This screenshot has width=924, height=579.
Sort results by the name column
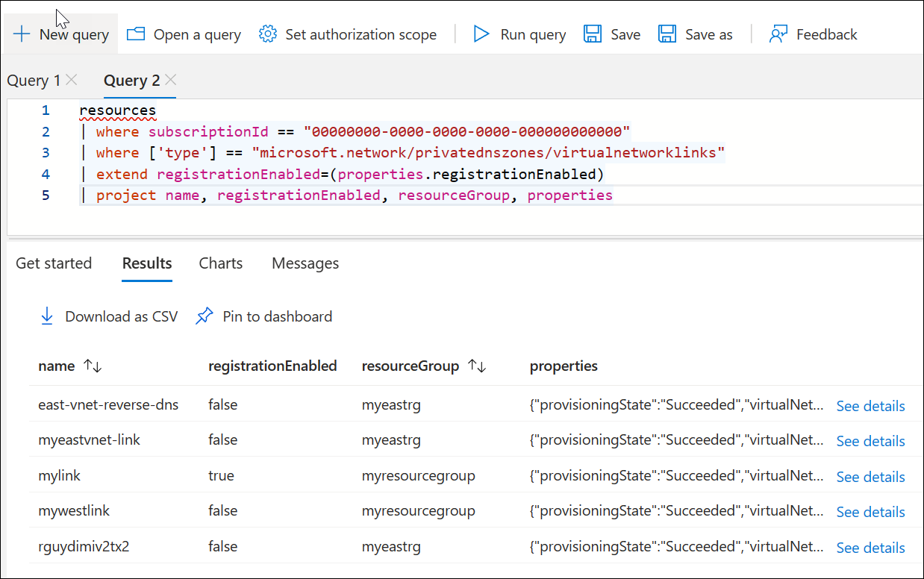click(x=93, y=366)
